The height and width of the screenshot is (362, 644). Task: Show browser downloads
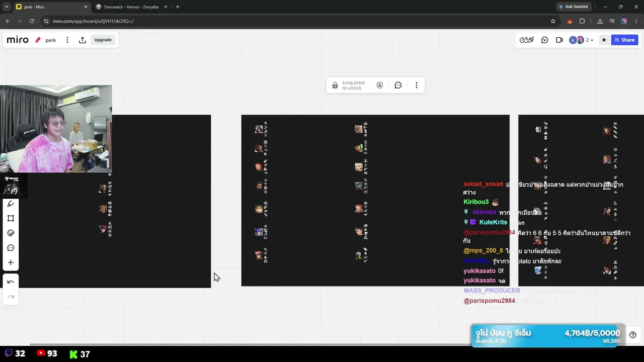pos(600,21)
